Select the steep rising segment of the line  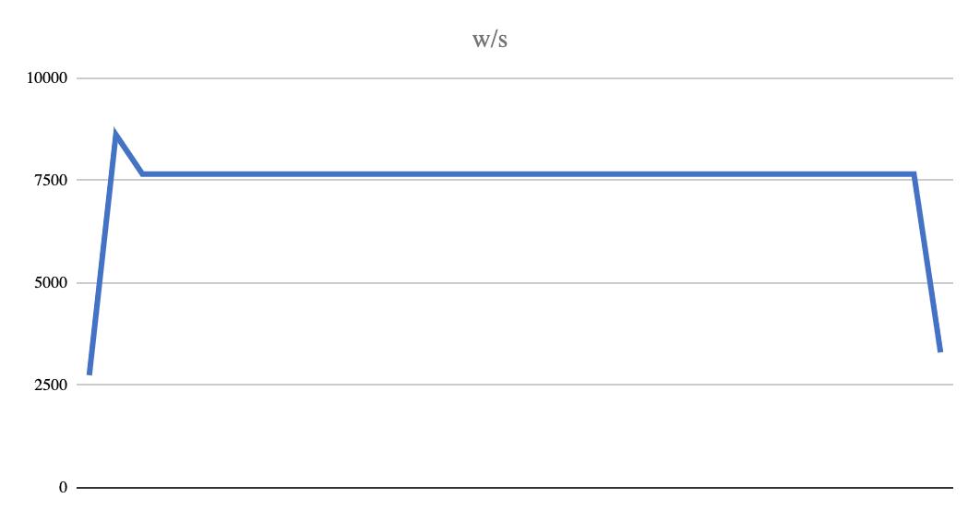coord(102,255)
